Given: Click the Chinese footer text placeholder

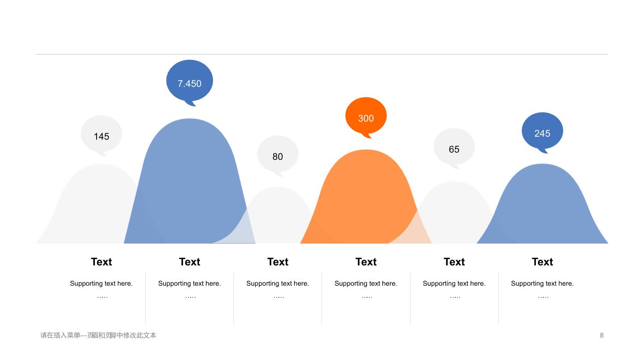Looking at the screenshot, I should click(98, 335).
